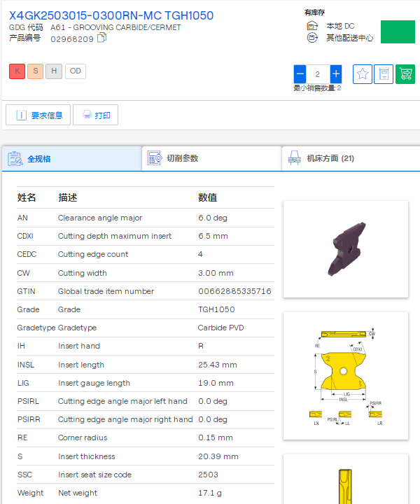Click the local DC warehouse icon

312,26
